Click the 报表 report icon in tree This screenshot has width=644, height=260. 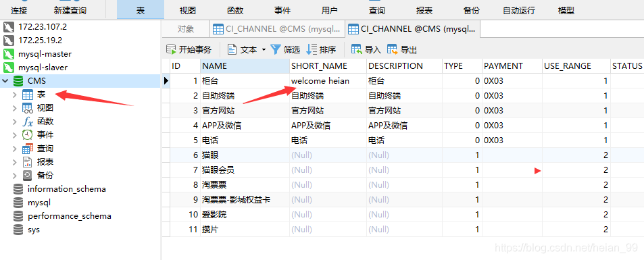coord(28,162)
